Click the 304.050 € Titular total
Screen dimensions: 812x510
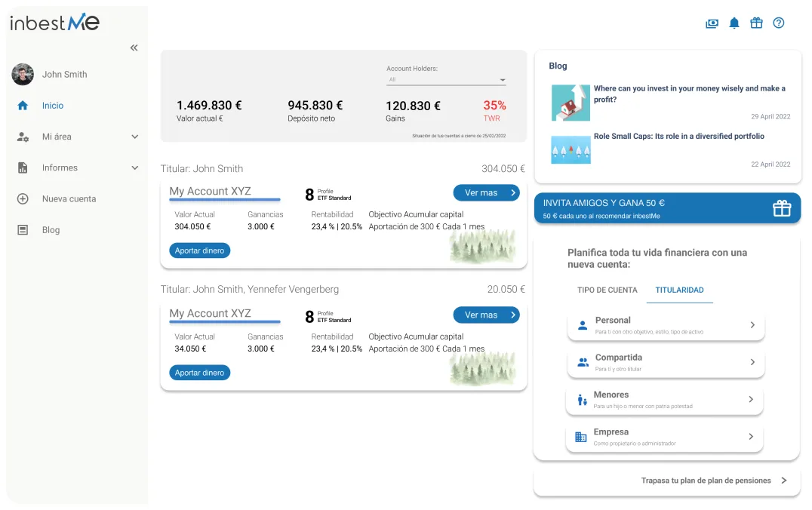pos(503,169)
